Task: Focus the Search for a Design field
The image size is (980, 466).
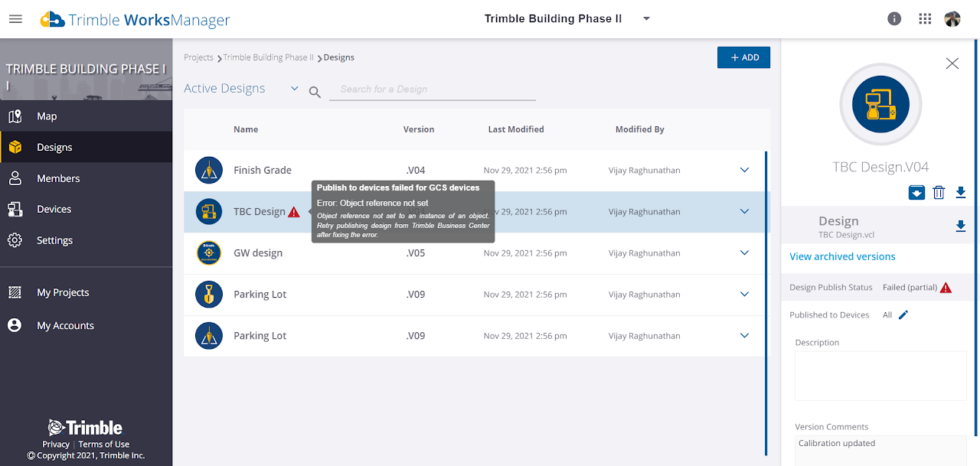Action: tap(433, 90)
